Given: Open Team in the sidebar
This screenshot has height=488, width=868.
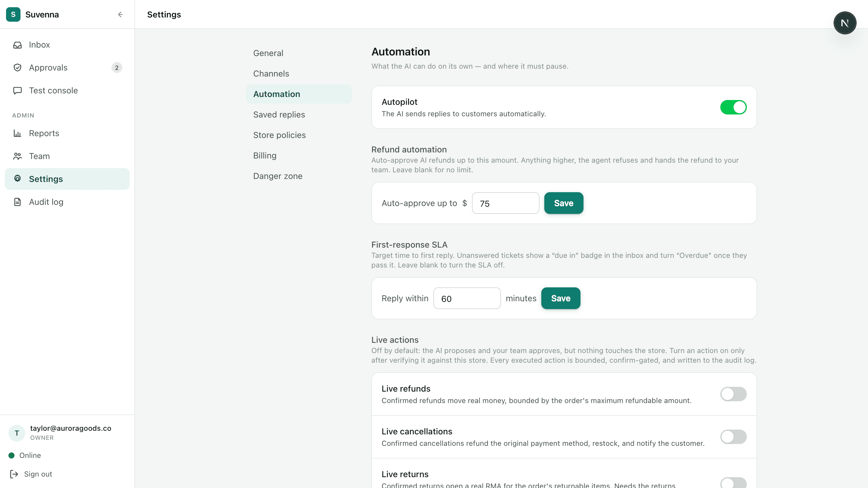Looking at the screenshot, I should [67, 156].
